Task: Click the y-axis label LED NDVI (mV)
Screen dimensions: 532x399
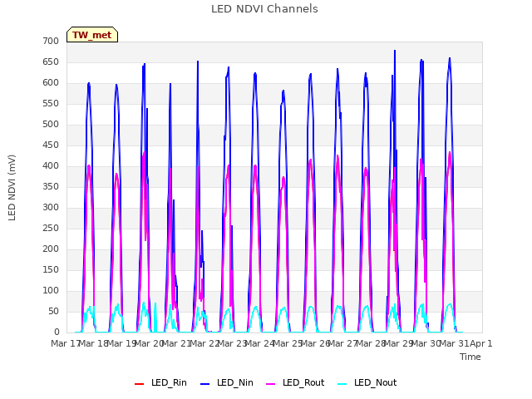Action: click(x=12, y=187)
